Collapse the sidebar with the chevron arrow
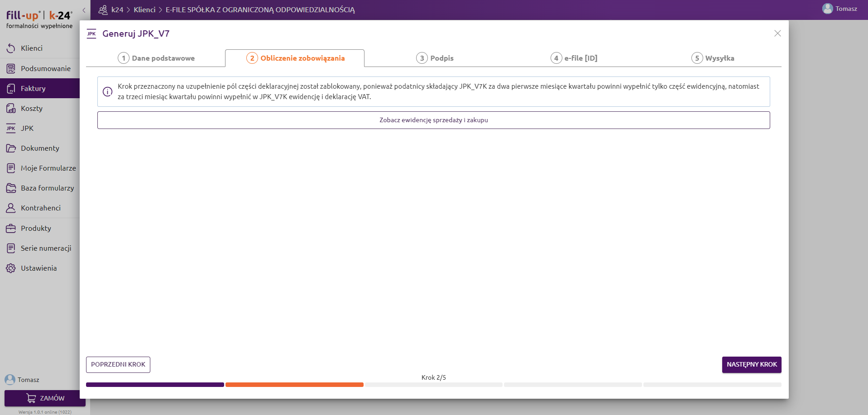 pyautogui.click(x=84, y=10)
